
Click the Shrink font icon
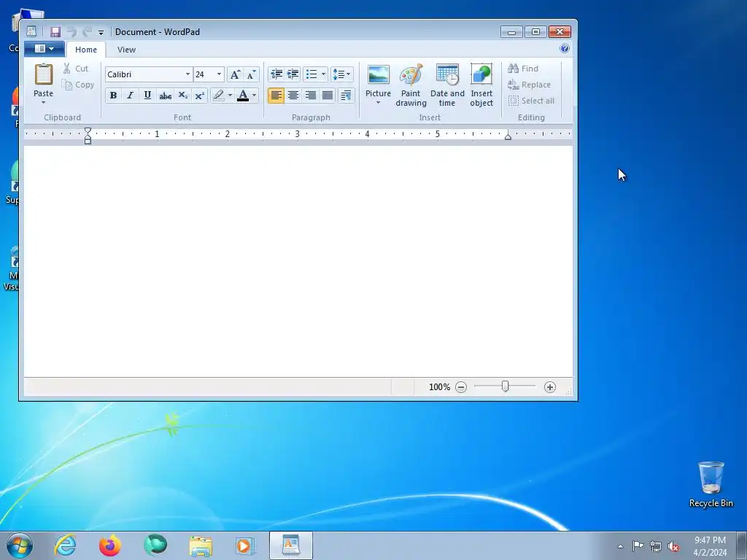tap(251, 74)
